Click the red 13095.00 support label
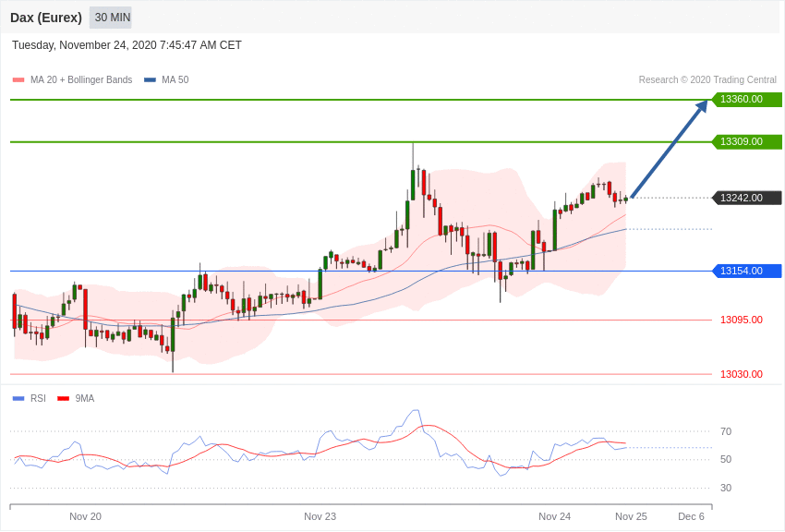Screen dimensions: 785x532 742,320
